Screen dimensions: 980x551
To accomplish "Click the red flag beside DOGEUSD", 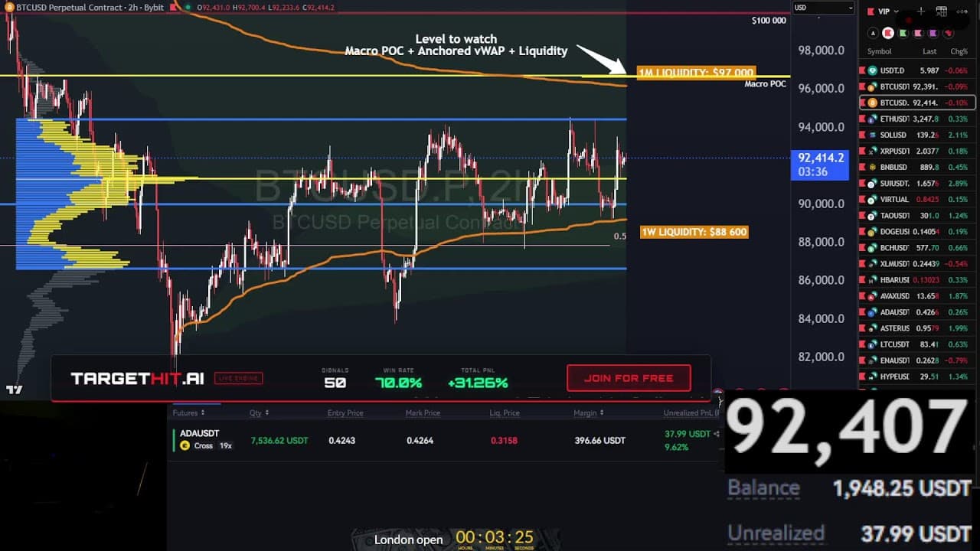I will coord(863,232).
